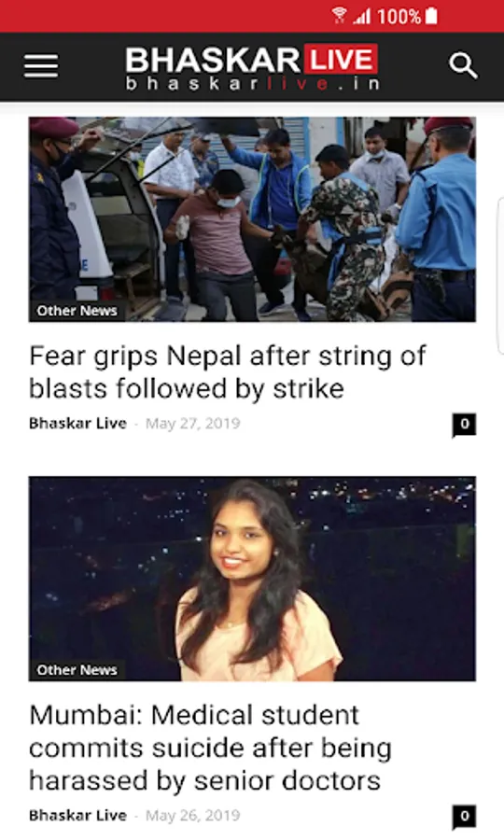Open the Mumbai medical student photo
504x840 pixels.
point(252,579)
